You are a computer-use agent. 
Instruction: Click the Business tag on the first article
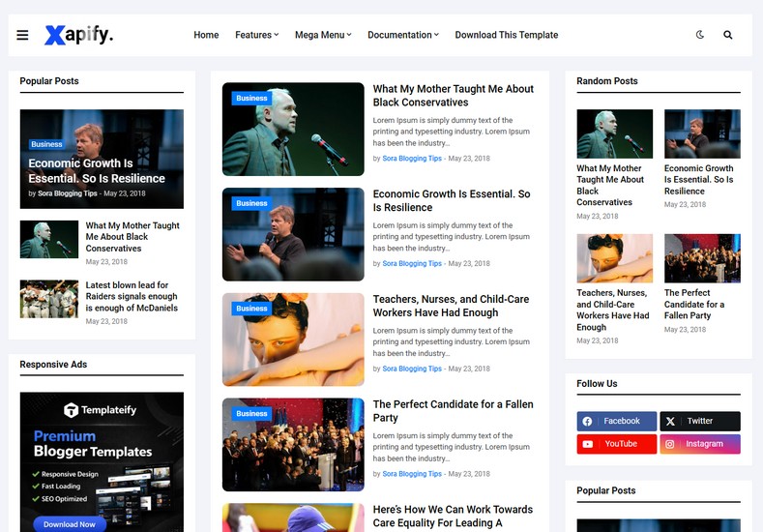click(251, 99)
